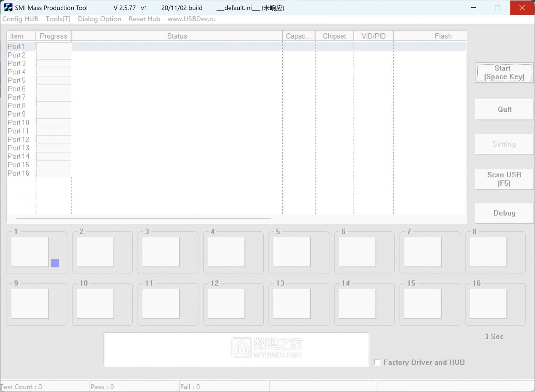The height and width of the screenshot is (392, 535).
Task: Select the Port 6 row
Action: pos(236,89)
